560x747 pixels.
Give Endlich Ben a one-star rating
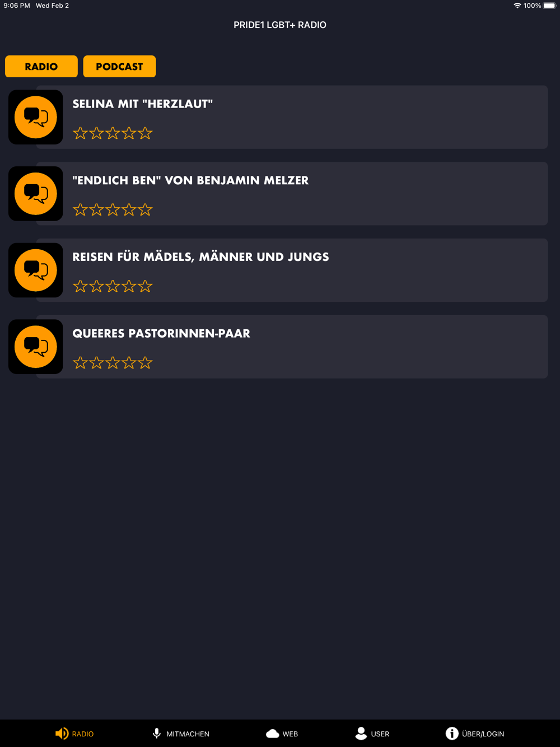click(80, 210)
